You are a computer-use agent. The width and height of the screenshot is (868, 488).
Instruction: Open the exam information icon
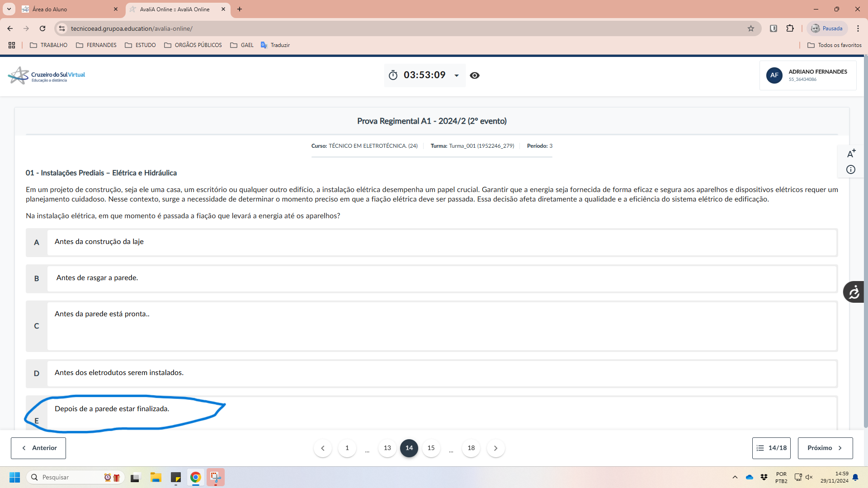tap(851, 169)
